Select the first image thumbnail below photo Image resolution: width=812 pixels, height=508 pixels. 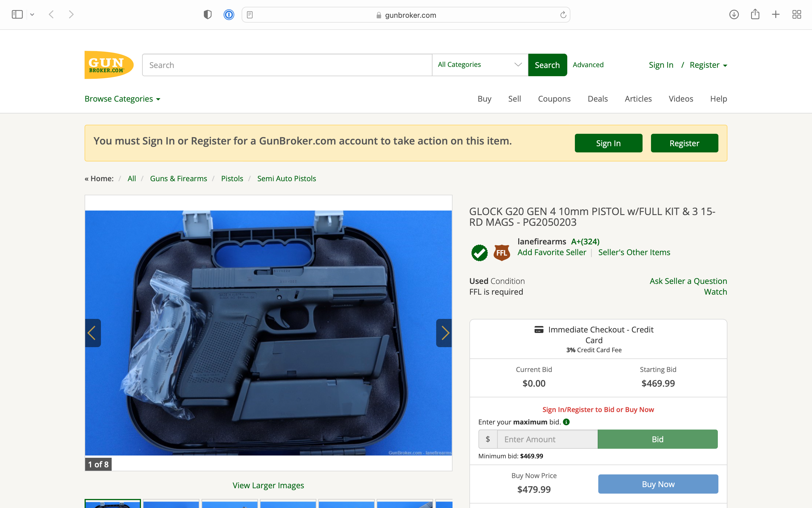(x=113, y=504)
